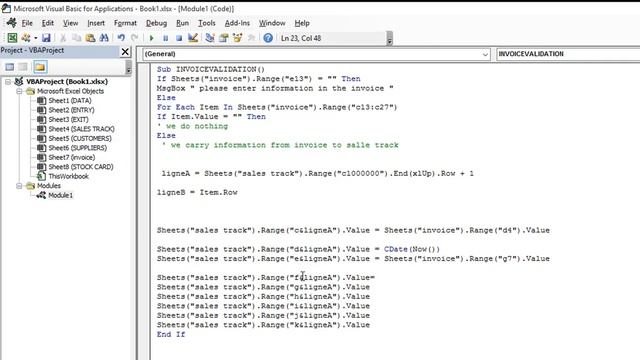
Task: Save the workbook with the disk icon
Action: [x=46, y=38]
